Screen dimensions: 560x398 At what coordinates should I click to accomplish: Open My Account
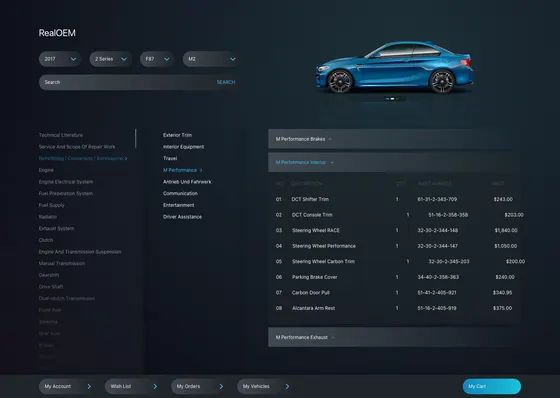(x=66, y=386)
